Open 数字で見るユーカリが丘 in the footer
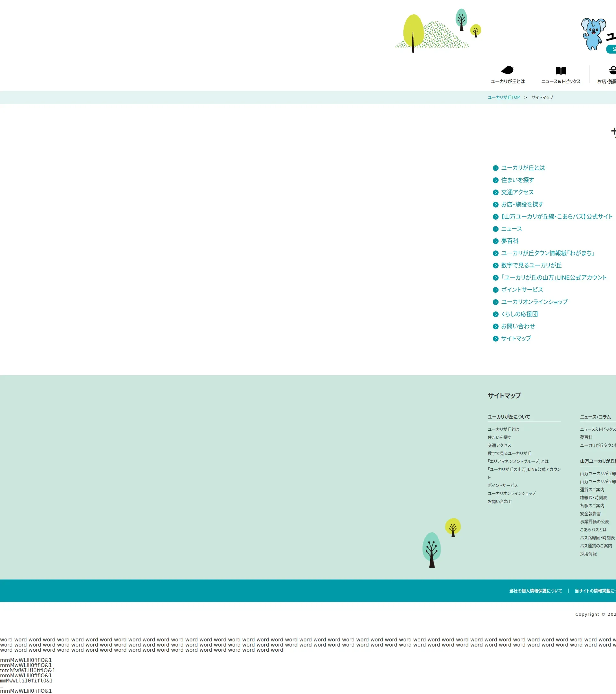This screenshot has height=694, width=616. (509, 453)
